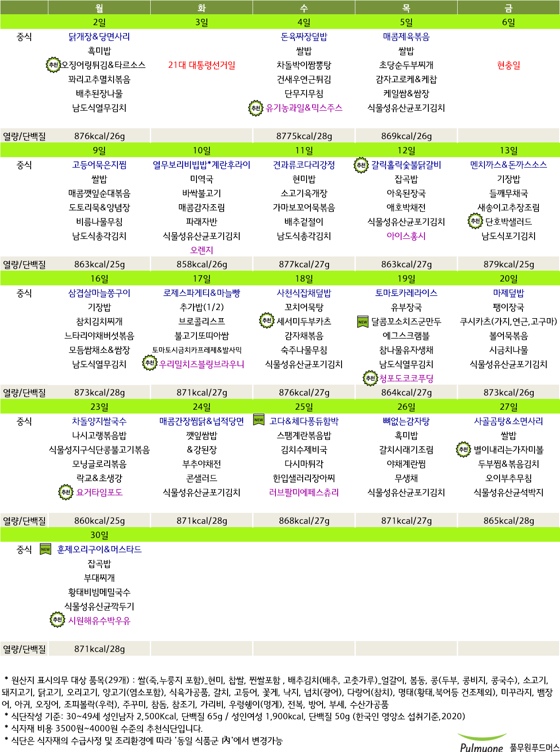The image size is (560, 752).
Task: Click the 18일 date cell
Action: coord(304,279)
